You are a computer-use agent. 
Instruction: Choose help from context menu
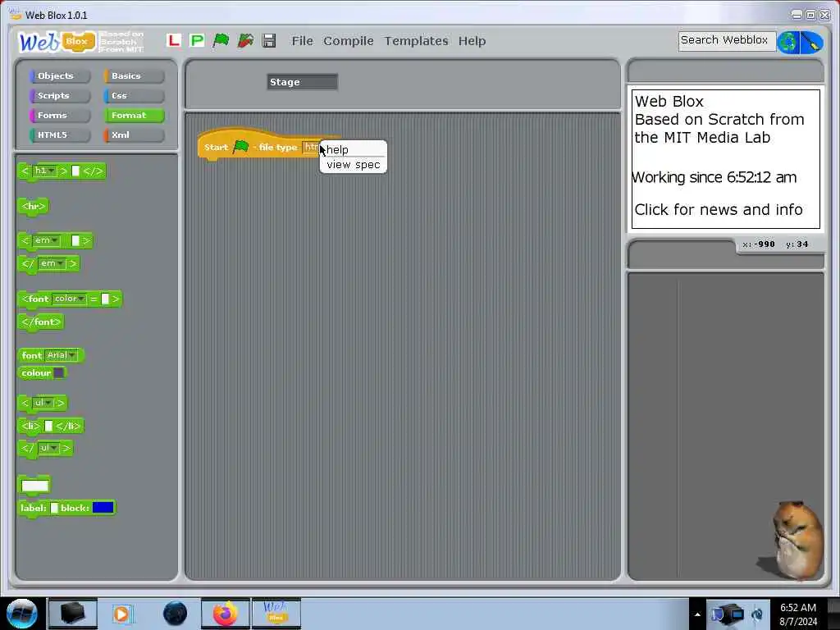coord(354,149)
